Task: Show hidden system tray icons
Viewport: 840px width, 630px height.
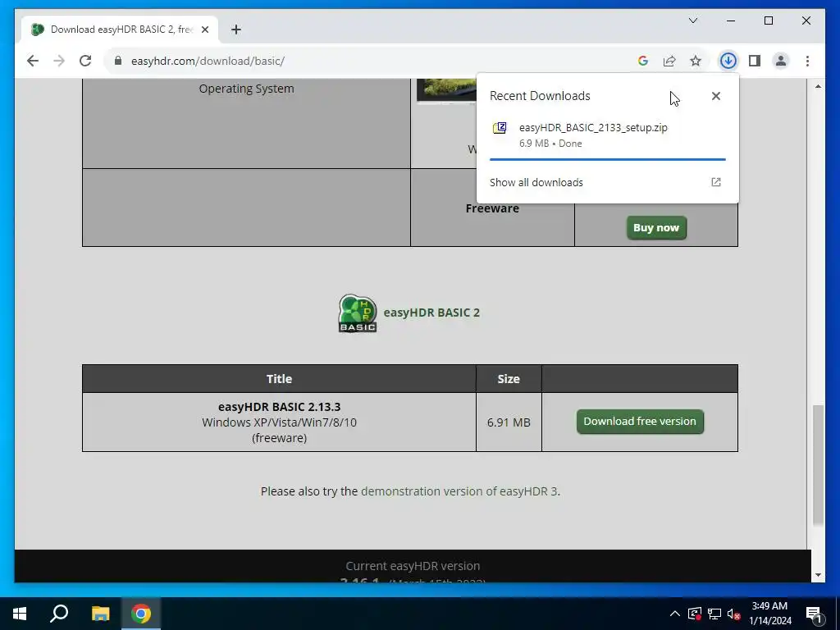Action: [675, 614]
